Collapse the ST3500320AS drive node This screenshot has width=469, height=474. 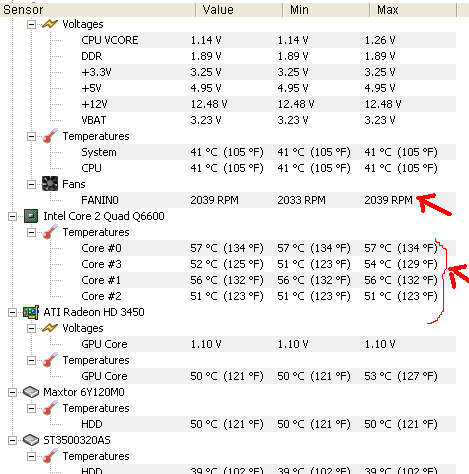click(12, 440)
